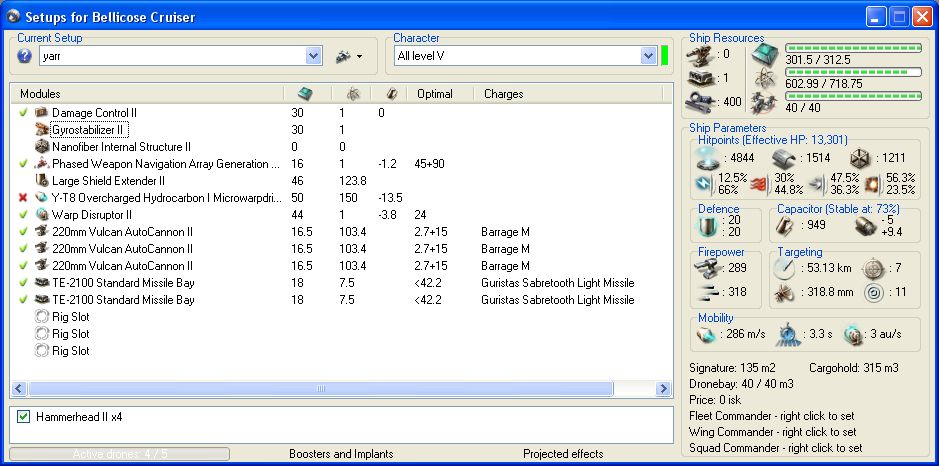Image resolution: width=939 pixels, height=466 pixels.
Task: Click the horizontal scrollbar right arrow
Action: coord(662,388)
